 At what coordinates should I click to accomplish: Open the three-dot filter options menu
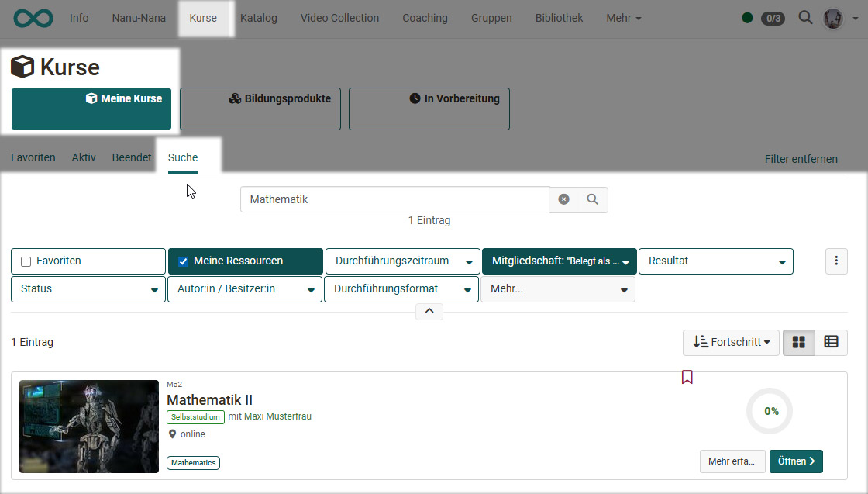(836, 261)
